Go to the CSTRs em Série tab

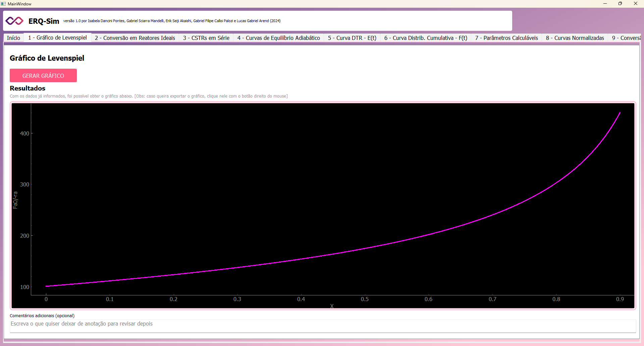point(206,38)
